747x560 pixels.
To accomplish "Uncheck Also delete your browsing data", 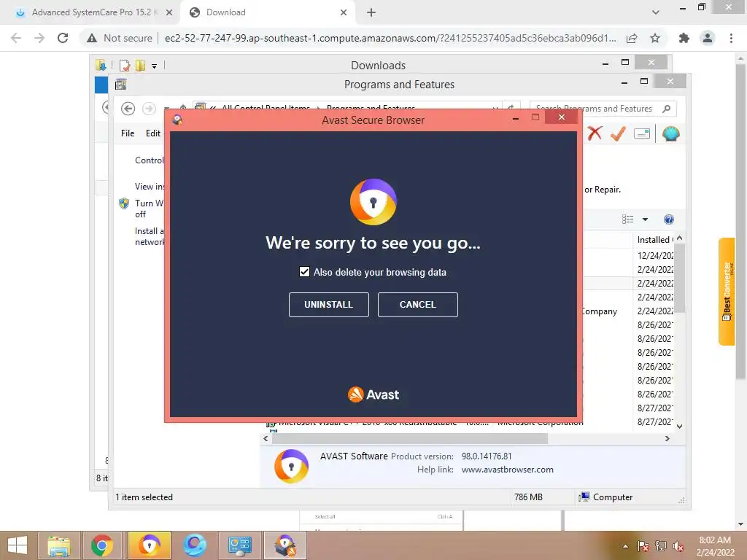I will coord(304,272).
